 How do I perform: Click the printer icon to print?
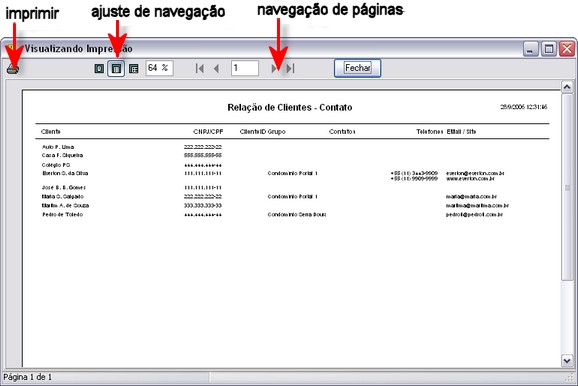[13, 69]
